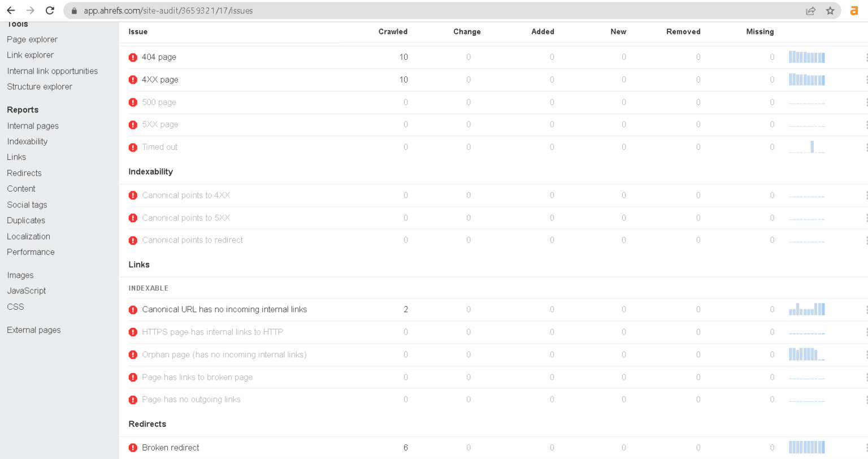Open the kebab menu for the "4XX page" row
This screenshot has width=868, height=459.
coord(866,80)
